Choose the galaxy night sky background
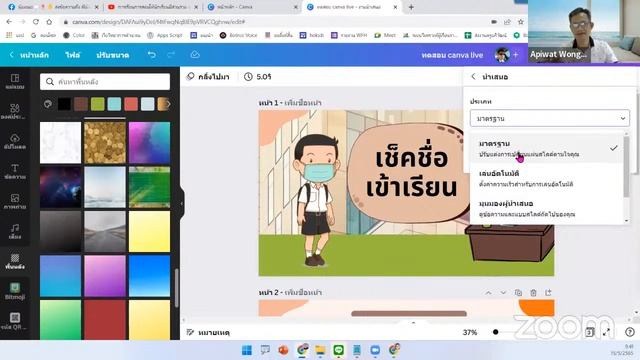 [60, 187]
